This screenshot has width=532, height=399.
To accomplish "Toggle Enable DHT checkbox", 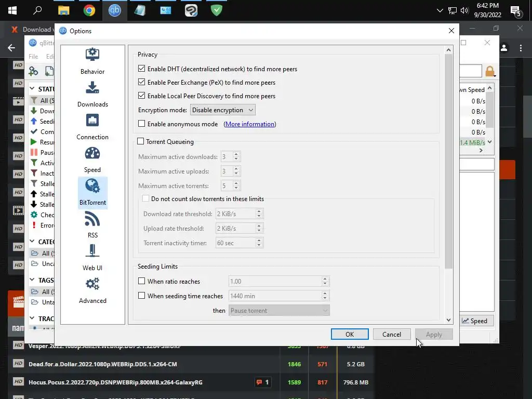I will point(141,69).
